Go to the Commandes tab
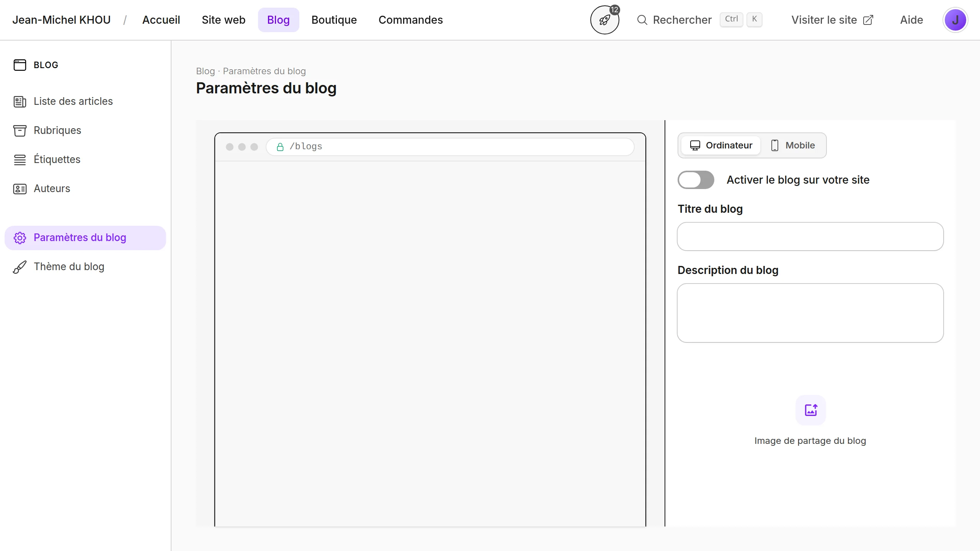980x551 pixels. 410,20
